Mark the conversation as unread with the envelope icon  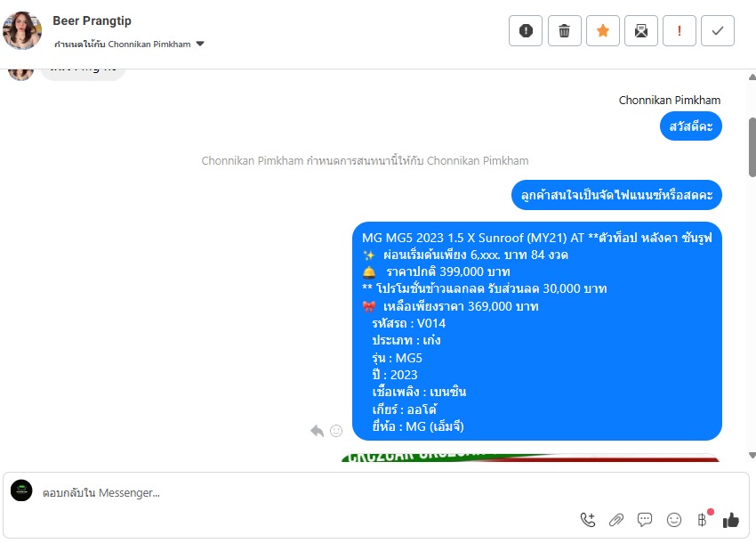pyautogui.click(x=640, y=31)
